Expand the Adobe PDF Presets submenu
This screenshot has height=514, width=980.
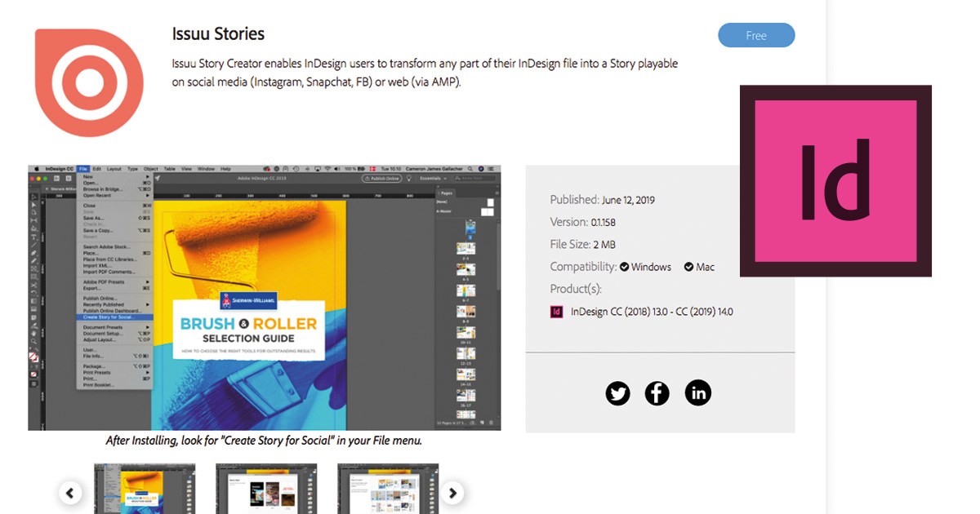click(115, 281)
